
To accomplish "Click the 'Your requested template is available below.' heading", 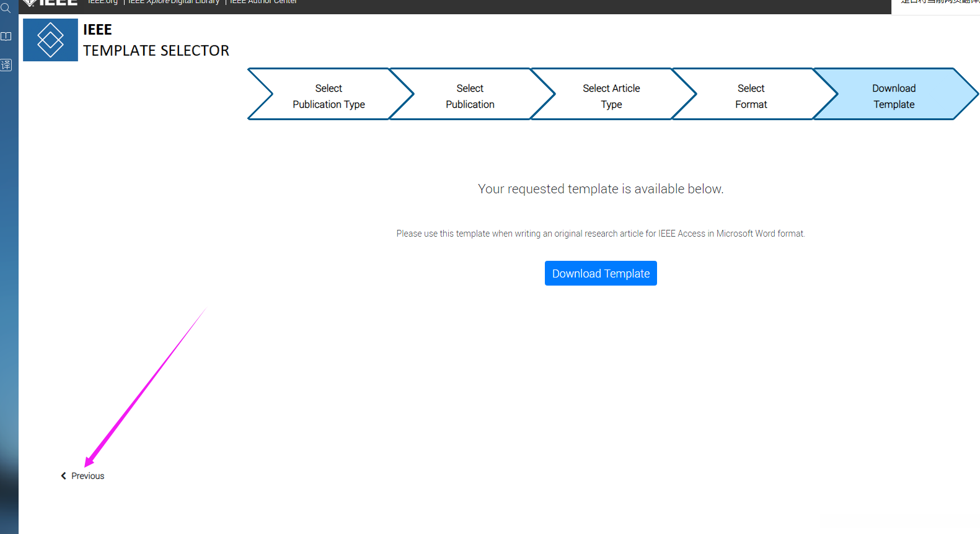I will (x=601, y=189).
